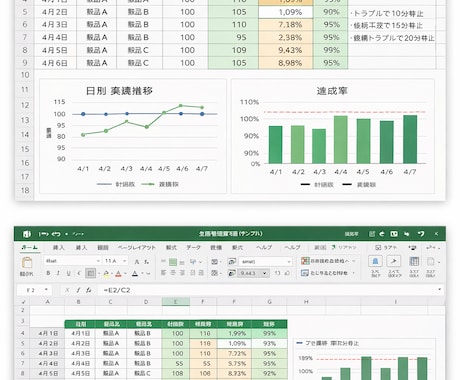Open Insert Function with the fx icon

(89, 290)
